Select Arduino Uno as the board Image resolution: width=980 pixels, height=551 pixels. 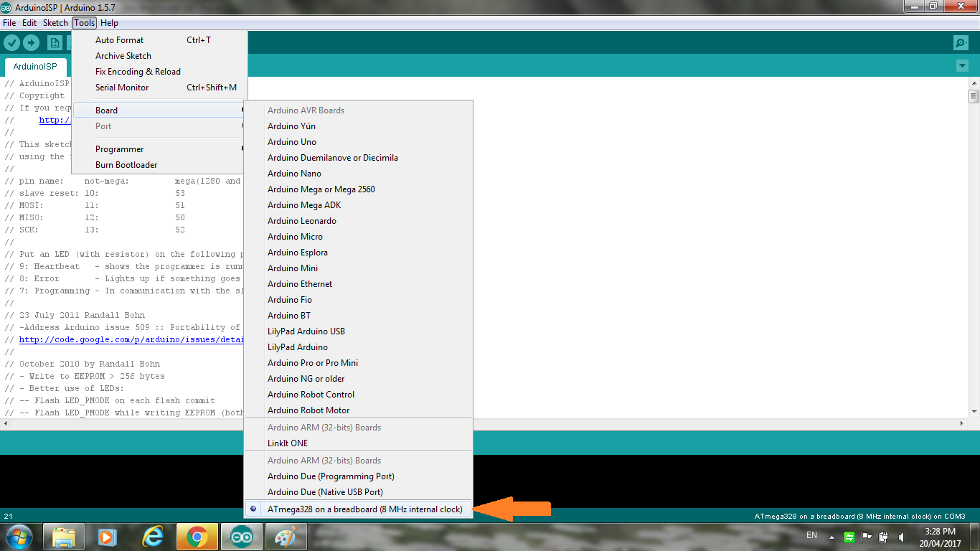[292, 141]
